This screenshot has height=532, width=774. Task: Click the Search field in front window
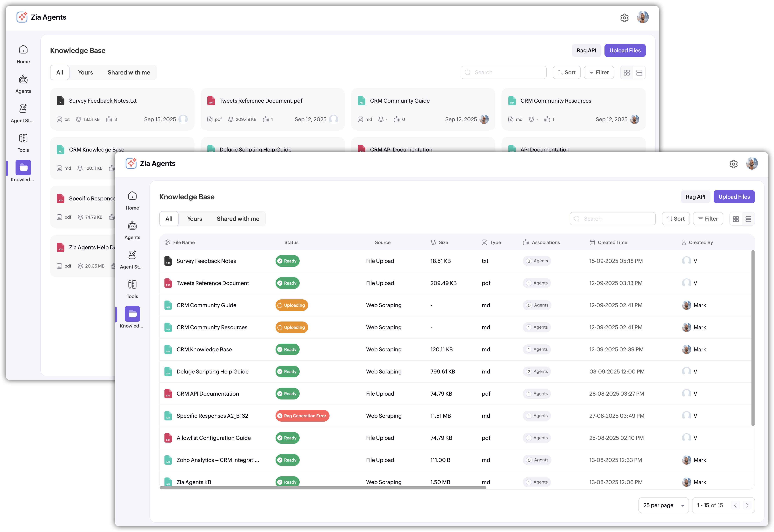click(x=612, y=219)
